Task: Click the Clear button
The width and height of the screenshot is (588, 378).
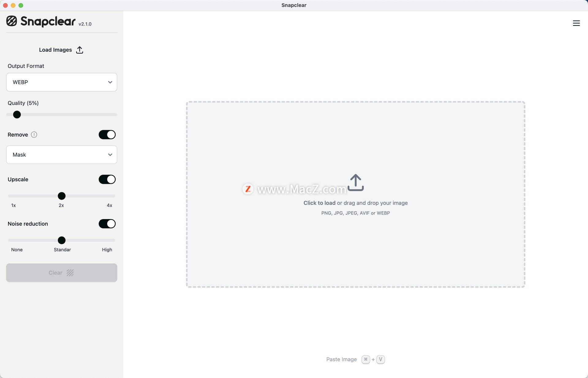Action: [62, 273]
